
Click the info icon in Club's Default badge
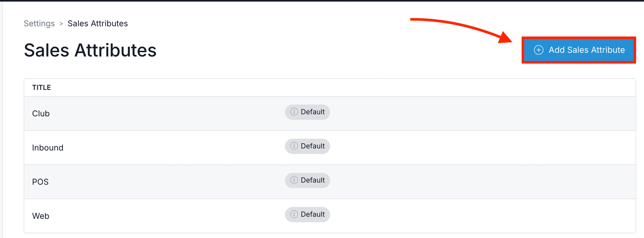point(294,112)
